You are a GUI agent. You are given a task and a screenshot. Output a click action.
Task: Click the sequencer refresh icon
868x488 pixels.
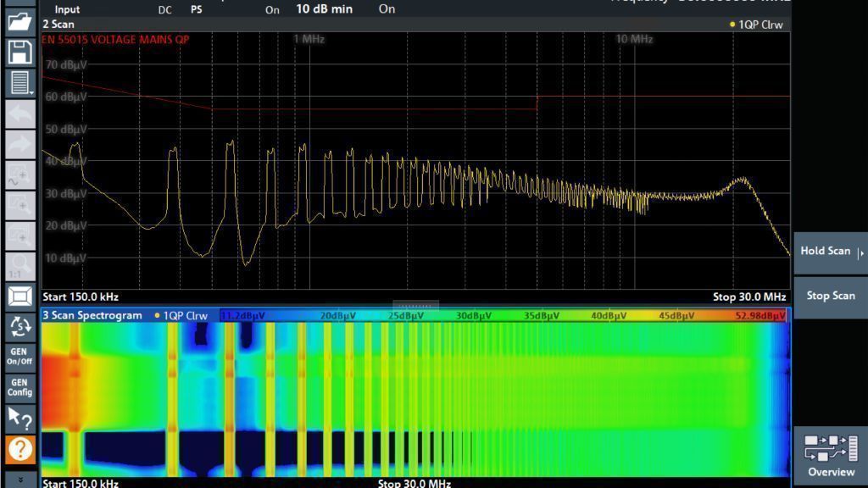coord(20,326)
